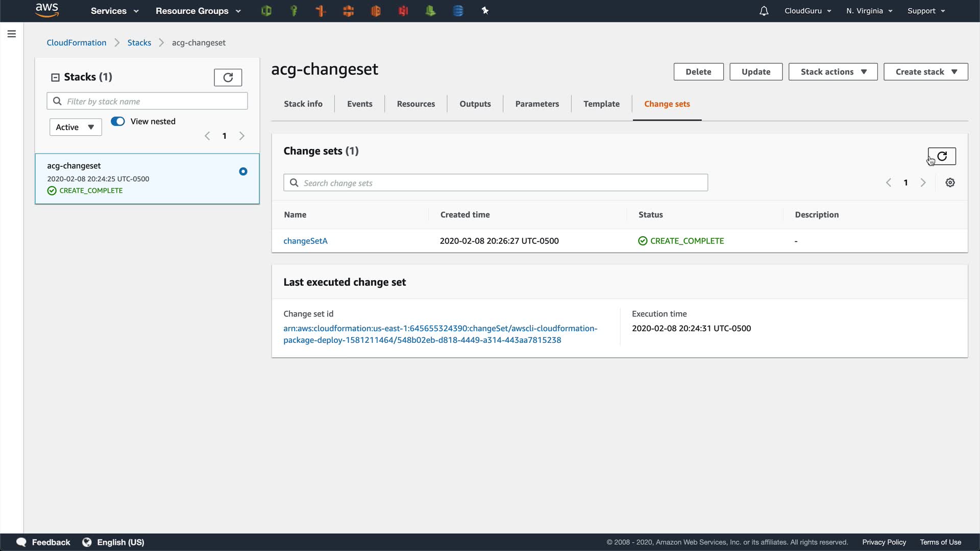Image resolution: width=980 pixels, height=551 pixels.
Task: Switch to the Events tab
Action: click(x=359, y=104)
